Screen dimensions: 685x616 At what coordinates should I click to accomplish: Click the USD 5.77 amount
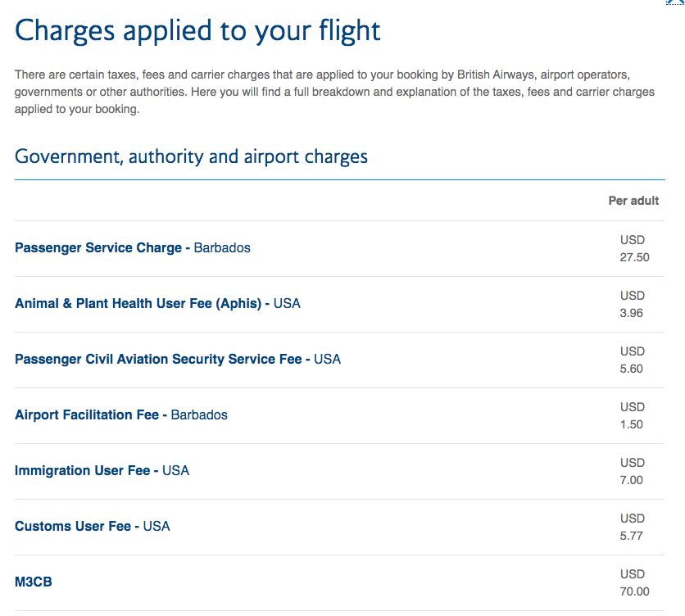(x=632, y=527)
